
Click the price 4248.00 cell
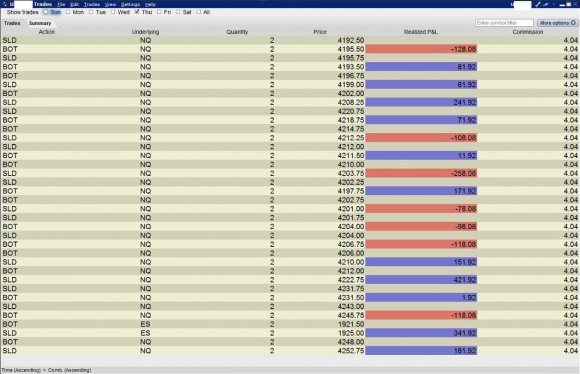(351, 342)
